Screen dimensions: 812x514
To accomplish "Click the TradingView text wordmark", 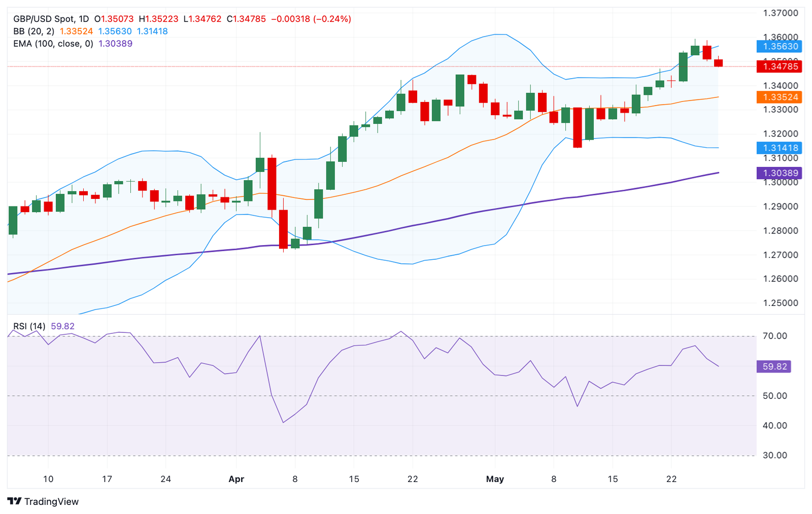I will pos(51,501).
